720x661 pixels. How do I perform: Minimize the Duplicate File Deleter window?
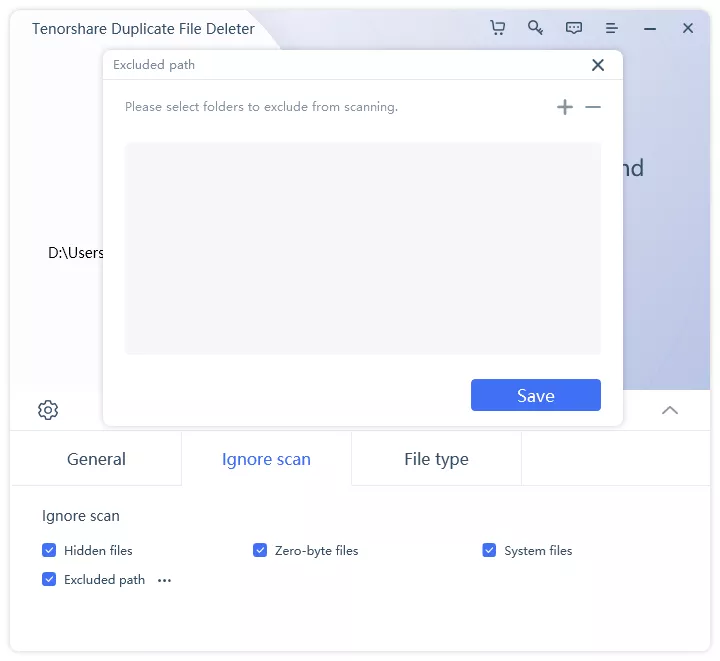click(x=650, y=29)
